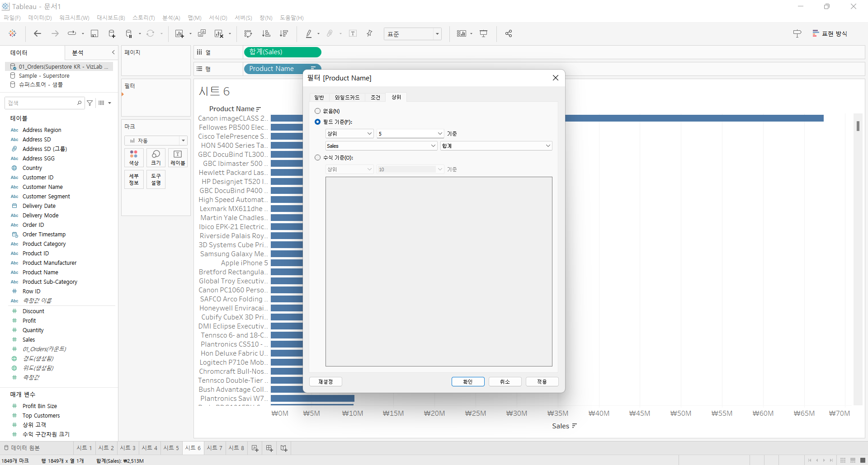
Task: Click the new worksheet toolbar icon
Action: click(x=179, y=33)
